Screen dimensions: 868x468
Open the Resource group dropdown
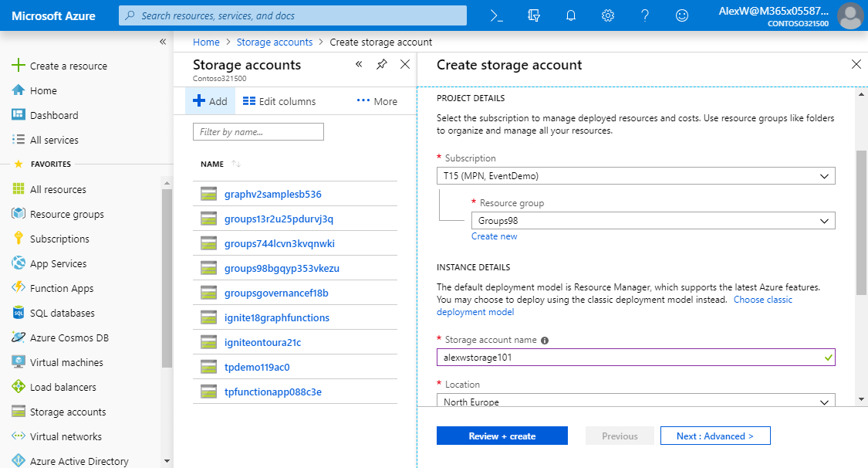(x=653, y=221)
